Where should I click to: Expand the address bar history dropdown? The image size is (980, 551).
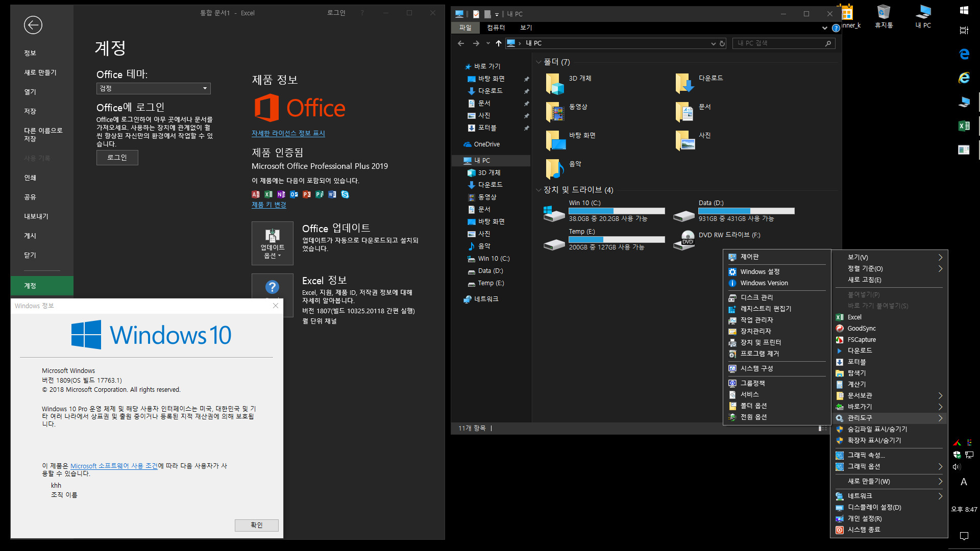[714, 43]
